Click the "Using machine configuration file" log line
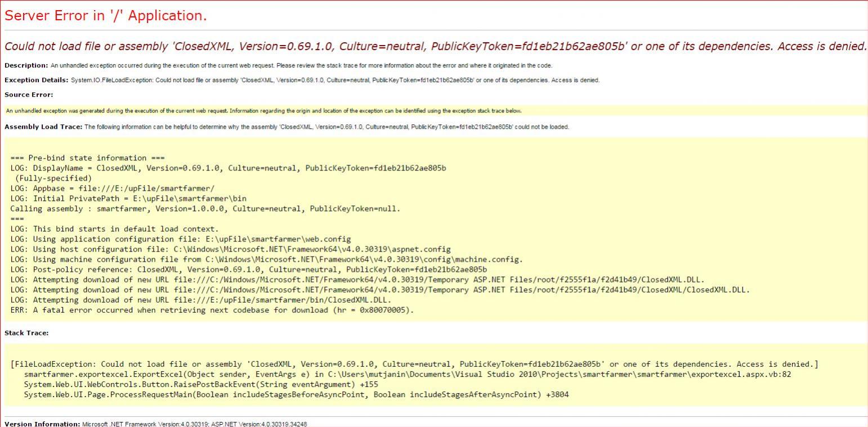 click(266, 259)
